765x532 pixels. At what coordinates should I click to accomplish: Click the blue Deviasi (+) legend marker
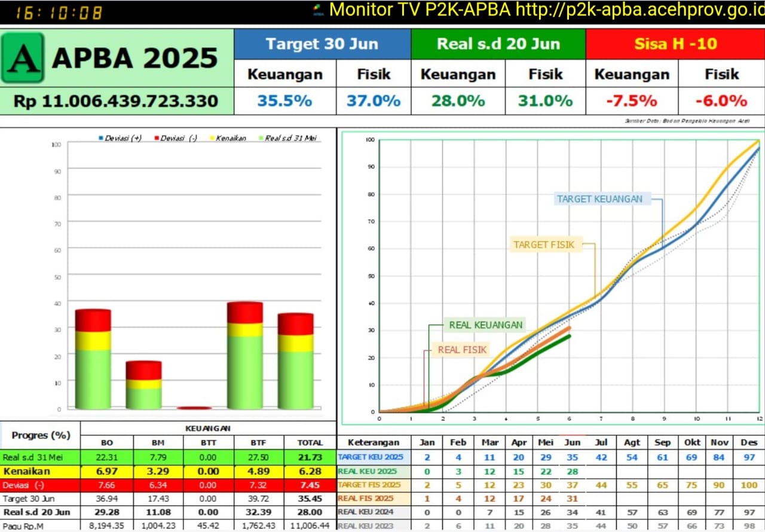[x=100, y=138]
